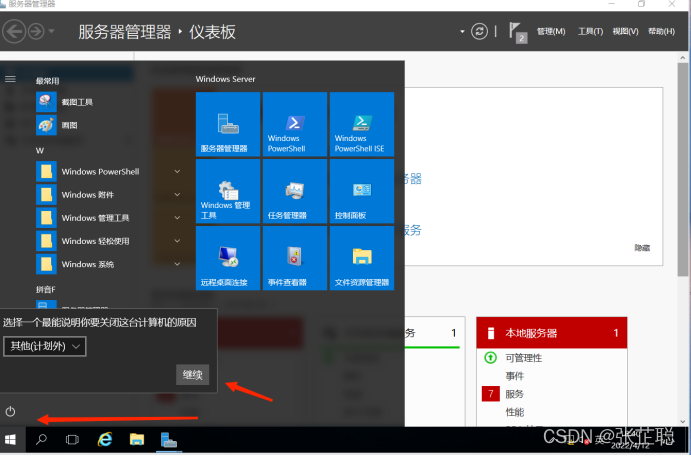Open the notifications flag in Server Manager
The height and width of the screenshot is (456, 691).
[x=518, y=32]
